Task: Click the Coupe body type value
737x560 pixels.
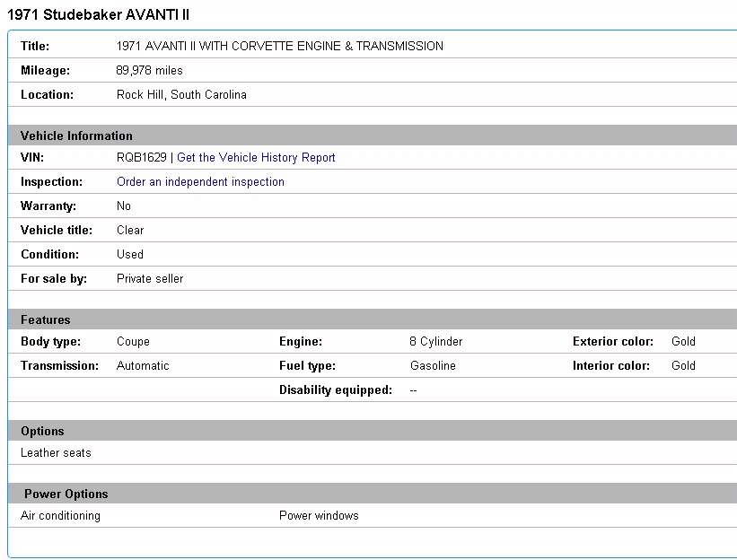Action: 133,342
